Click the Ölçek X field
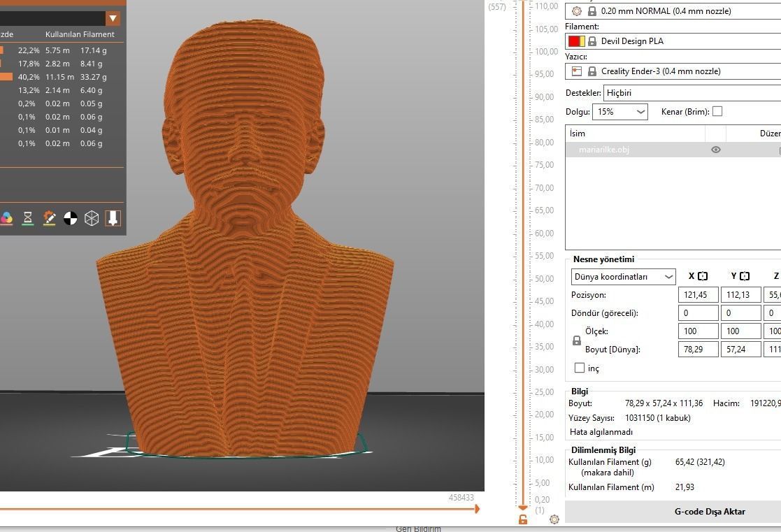This screenshot has height=532, width=781. pos(698,331)
